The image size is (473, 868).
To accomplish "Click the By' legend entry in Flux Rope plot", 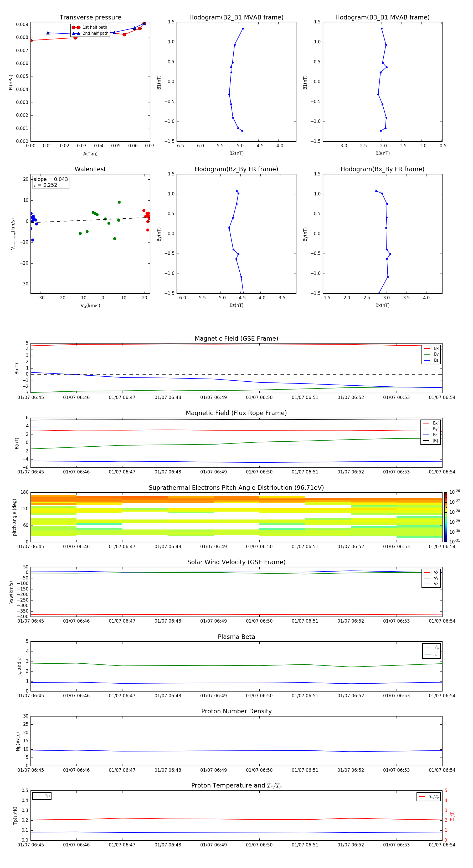I will tap(431, 429).
